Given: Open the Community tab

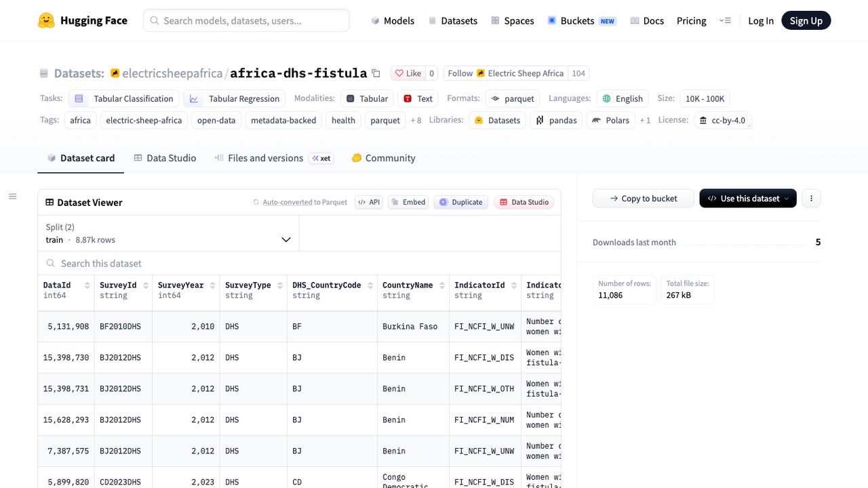Looking at the screenshot, I should [383, 158].
